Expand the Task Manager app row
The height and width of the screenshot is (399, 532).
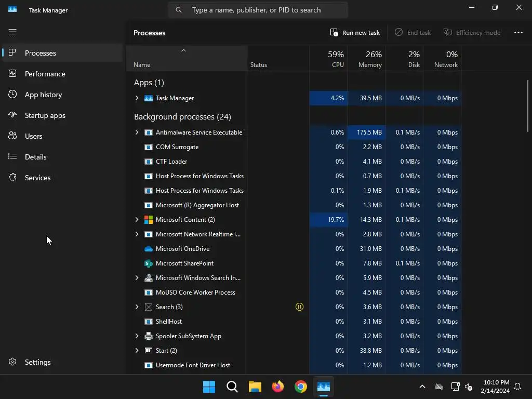(x=137, y=98)
